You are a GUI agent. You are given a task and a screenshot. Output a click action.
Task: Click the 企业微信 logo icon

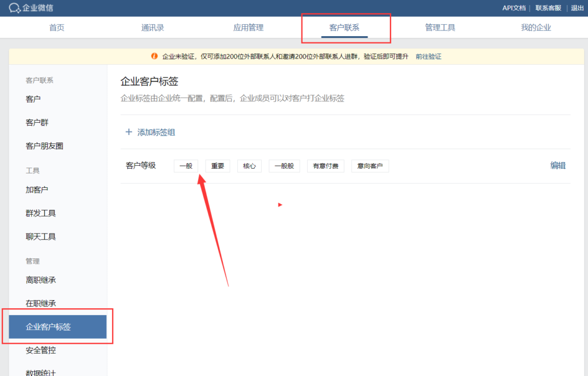14,8
